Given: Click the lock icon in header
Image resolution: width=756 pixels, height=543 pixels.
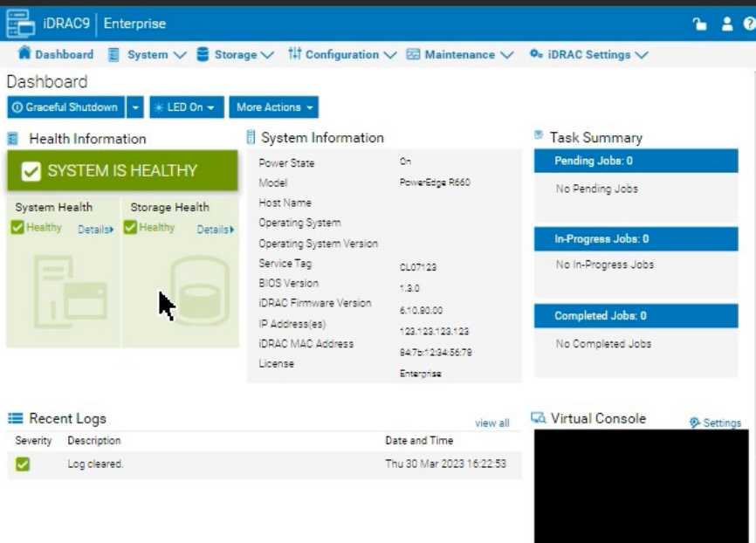Looking at the screenshot, I should point(699,24).
